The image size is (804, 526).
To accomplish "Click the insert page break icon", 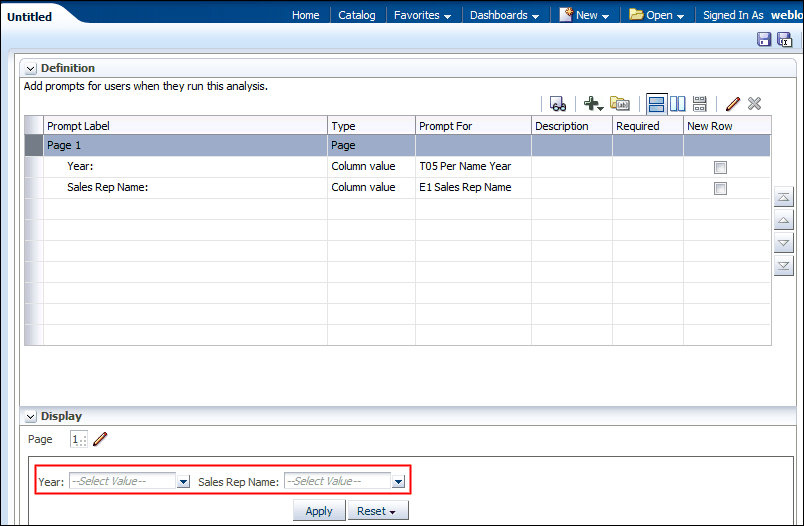I will click(x=699, y=104).
